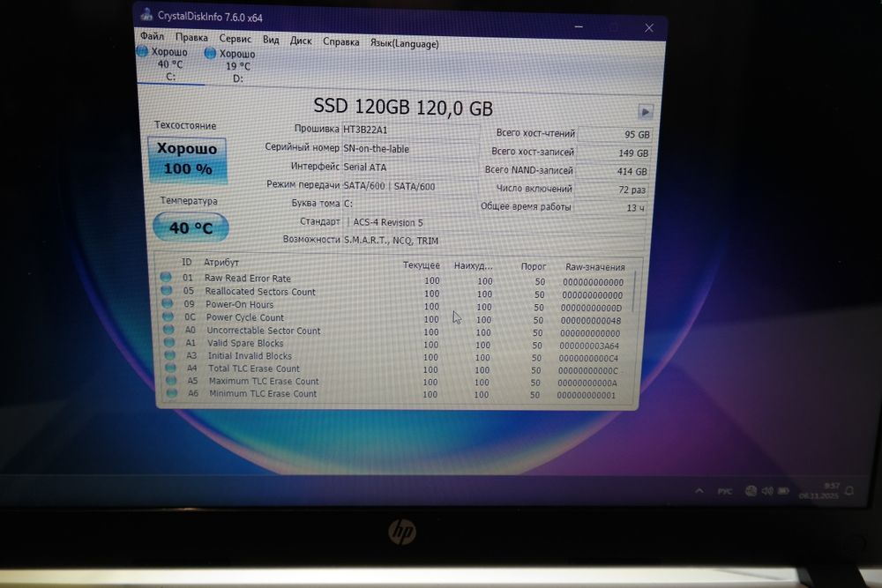Screen dimensions: 882x588
Task: Click the ID column header
Action: click(x=186, y=262)
